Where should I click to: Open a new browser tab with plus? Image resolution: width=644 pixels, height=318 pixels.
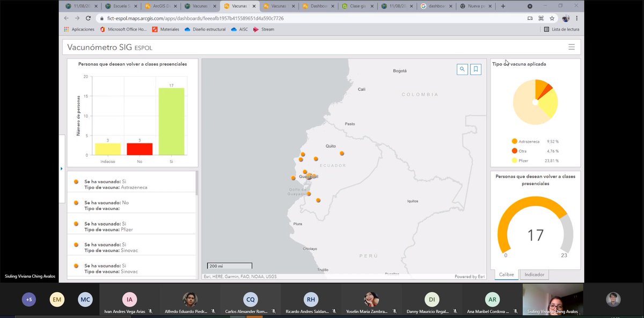(x=503, y=6)
